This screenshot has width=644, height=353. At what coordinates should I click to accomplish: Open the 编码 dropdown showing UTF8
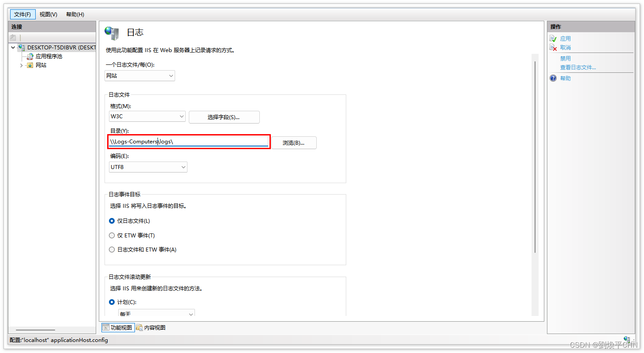pos(148,167)
